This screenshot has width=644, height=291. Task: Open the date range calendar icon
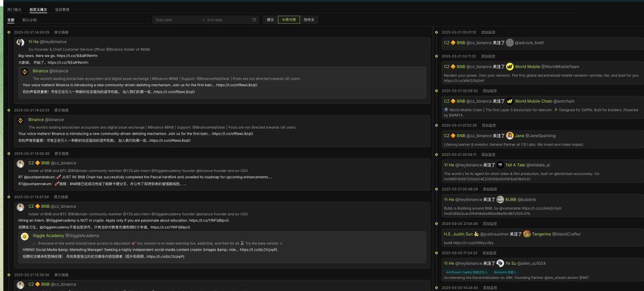[x=254, y=20]
